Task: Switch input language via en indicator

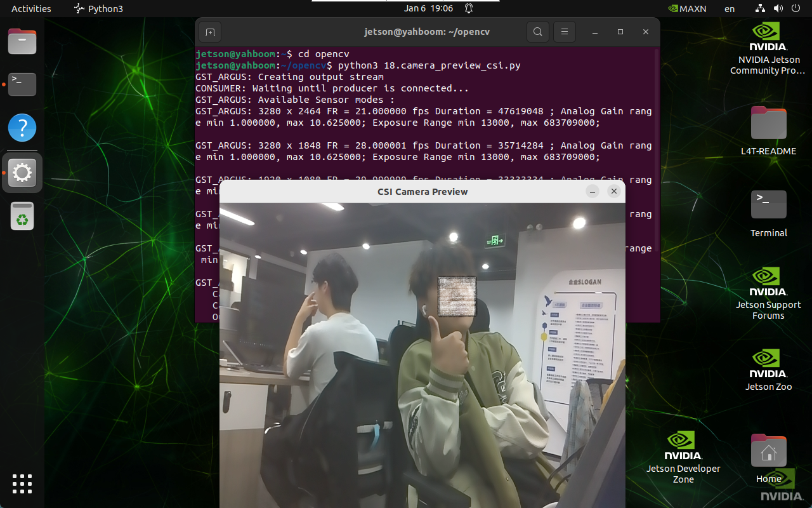Action: (x=730, y=9)
